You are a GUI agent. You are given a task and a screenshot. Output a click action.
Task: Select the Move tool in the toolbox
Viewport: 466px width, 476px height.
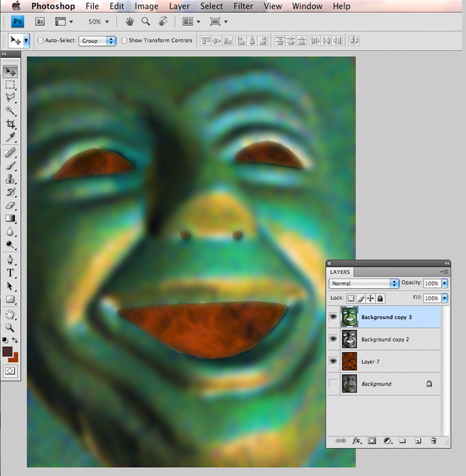click(10, 72)
